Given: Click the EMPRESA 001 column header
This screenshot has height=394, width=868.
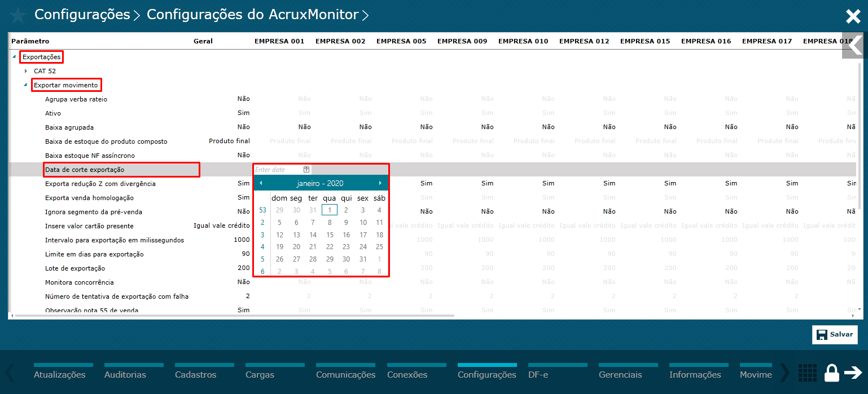Looking at the screenshot, I should click(x=279, y=41).
